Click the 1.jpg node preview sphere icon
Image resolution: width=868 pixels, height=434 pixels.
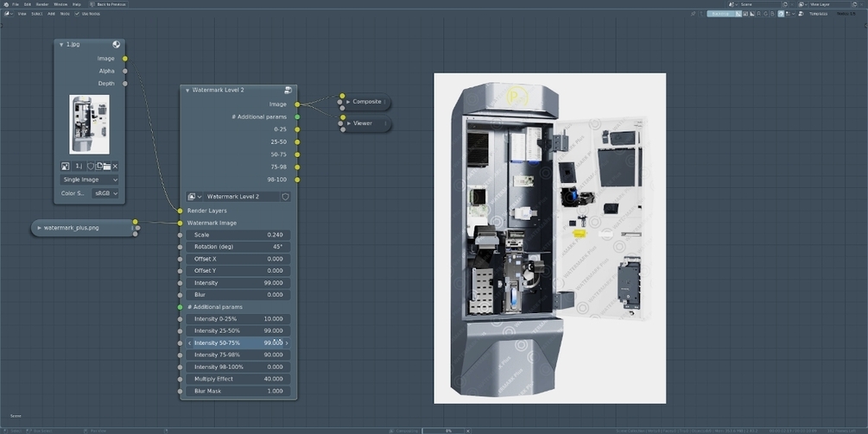click(117, 44)
